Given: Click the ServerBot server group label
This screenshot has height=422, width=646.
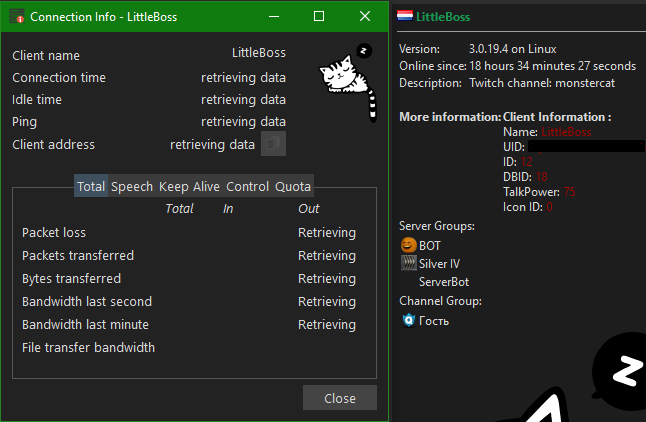Looking at the screenshot, I should (444, 282).
